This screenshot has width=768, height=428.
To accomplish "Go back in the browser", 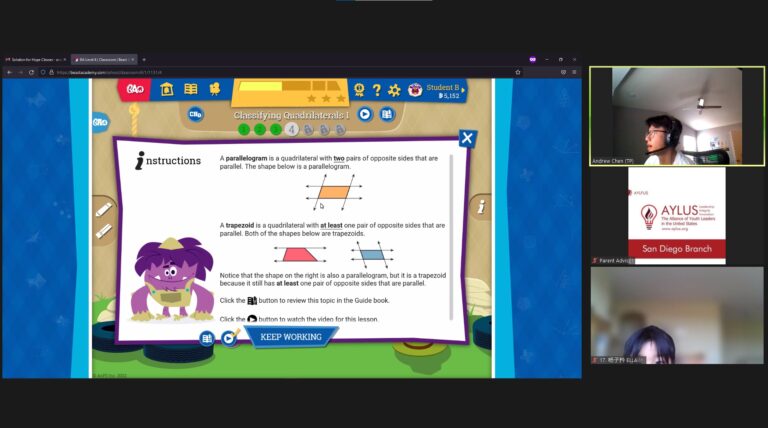I will tap(9, 72).
